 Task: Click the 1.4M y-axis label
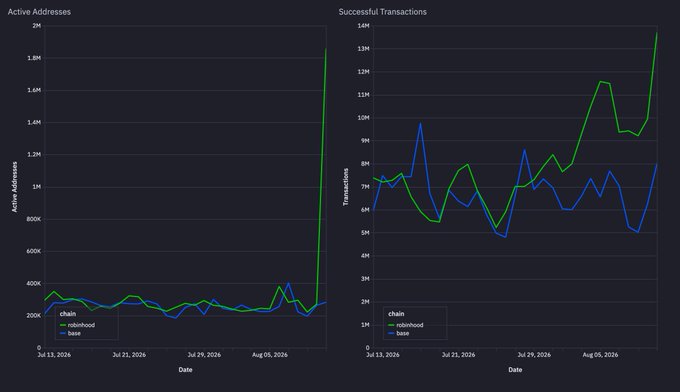pos(34,122)
